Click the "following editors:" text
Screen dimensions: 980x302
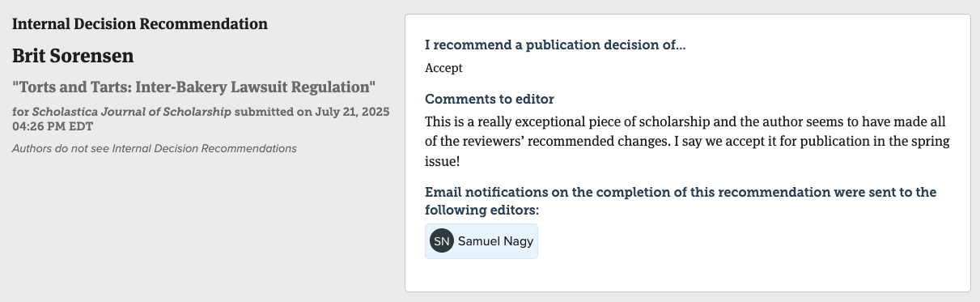point(482,211)
